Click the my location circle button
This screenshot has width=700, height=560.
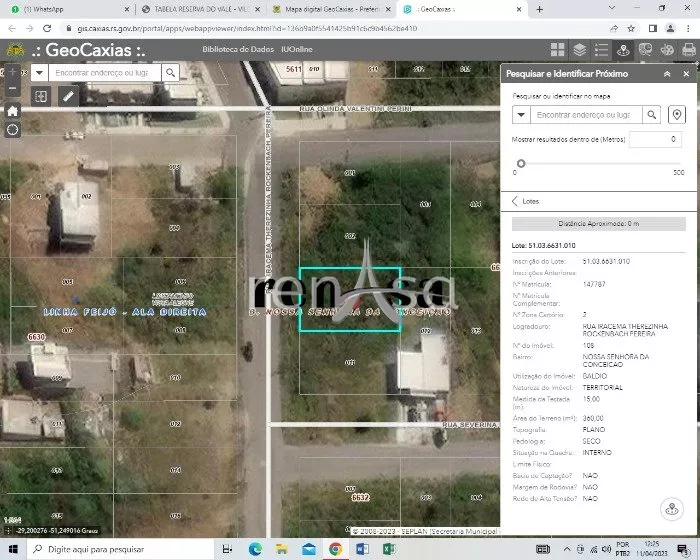[12, 130]
